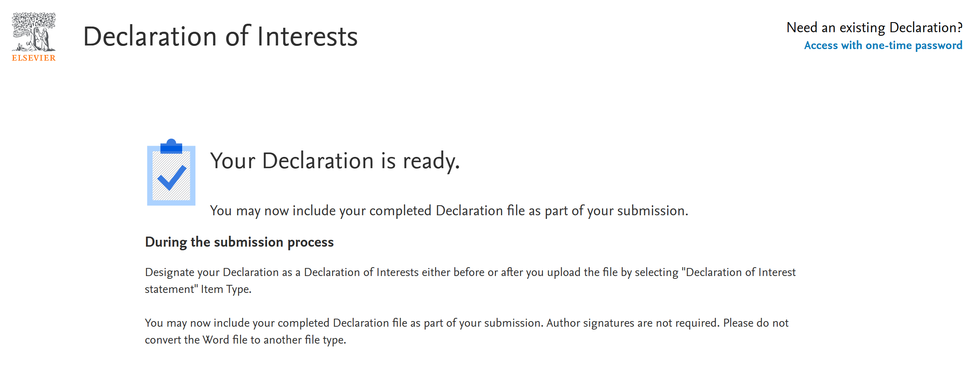Click the Author signatures are not required sentence

633,323
